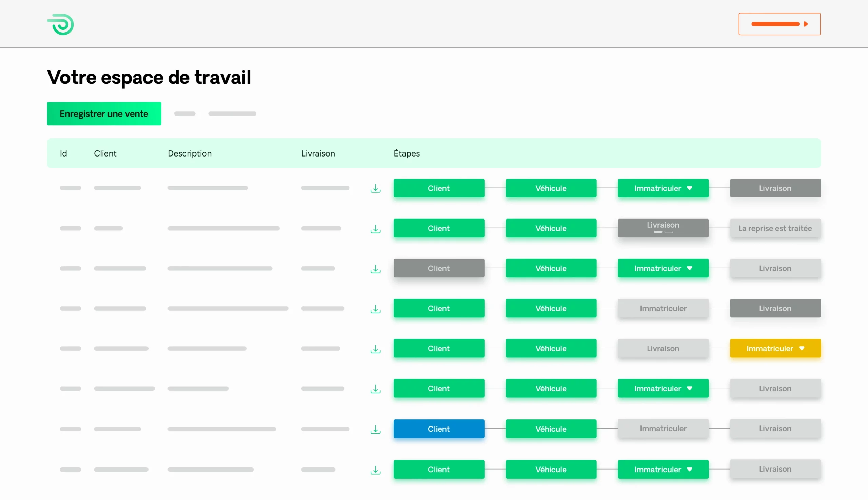Screen dimensions: 868x500
Task: Click the orange outlined header button
Action: click(779, 24)
